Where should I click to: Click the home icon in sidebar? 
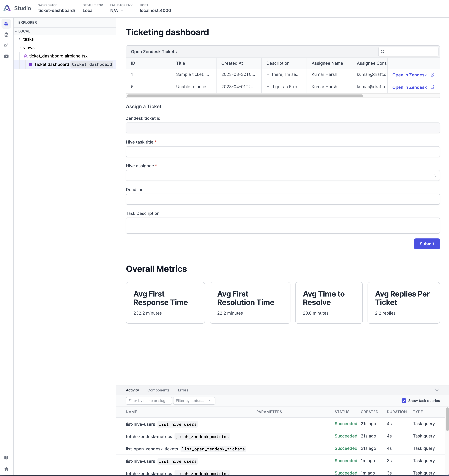point(6,469)
